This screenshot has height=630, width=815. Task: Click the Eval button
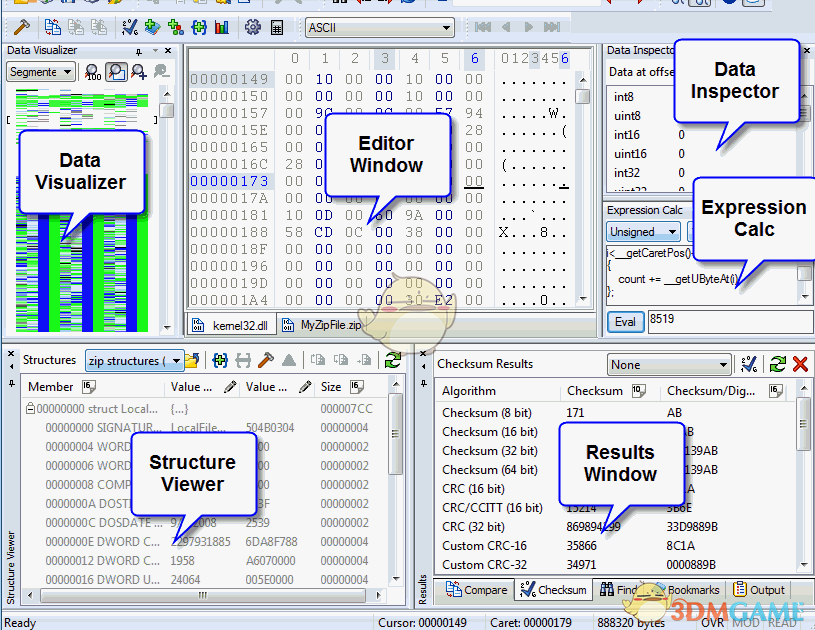pyautogui.click(x=625, y=322)
